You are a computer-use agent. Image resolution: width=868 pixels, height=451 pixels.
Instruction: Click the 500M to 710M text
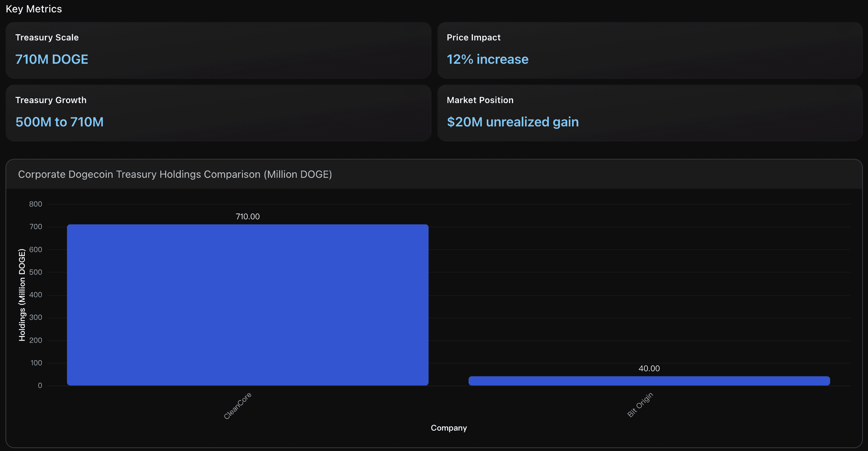pos(59,122)
